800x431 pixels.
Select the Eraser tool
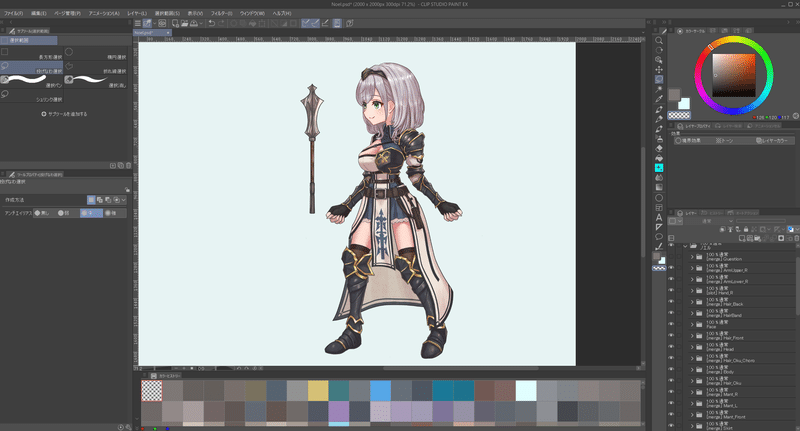click(659, 148)
